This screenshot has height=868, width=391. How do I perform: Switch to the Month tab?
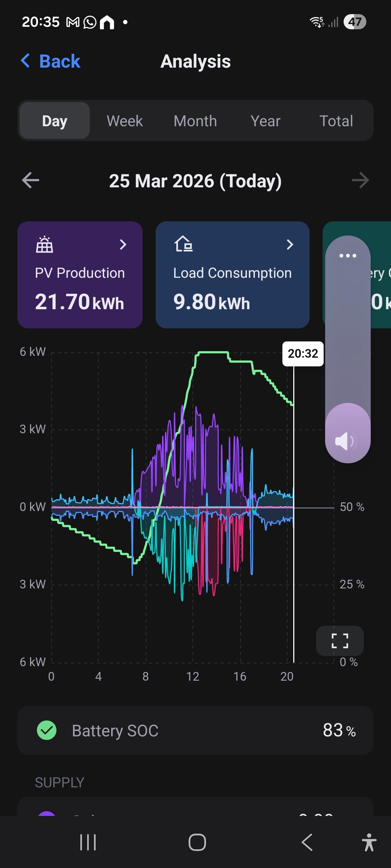point(195,121)
